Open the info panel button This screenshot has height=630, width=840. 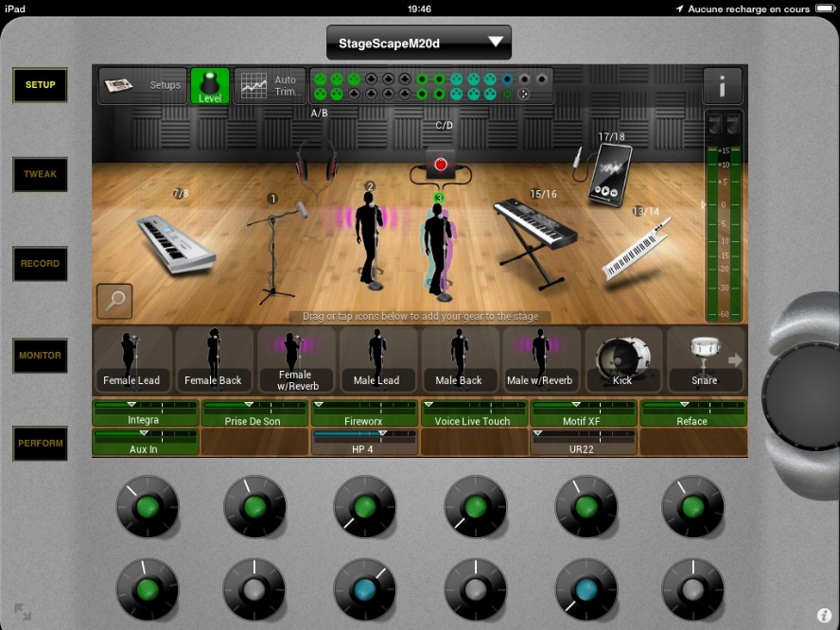coord(723,86)
